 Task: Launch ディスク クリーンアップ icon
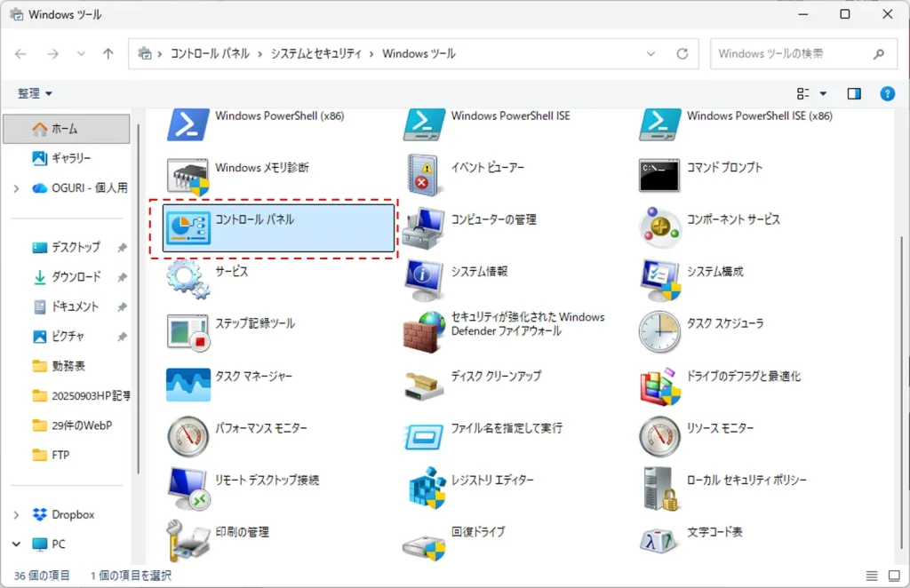[x=423, y=385]
